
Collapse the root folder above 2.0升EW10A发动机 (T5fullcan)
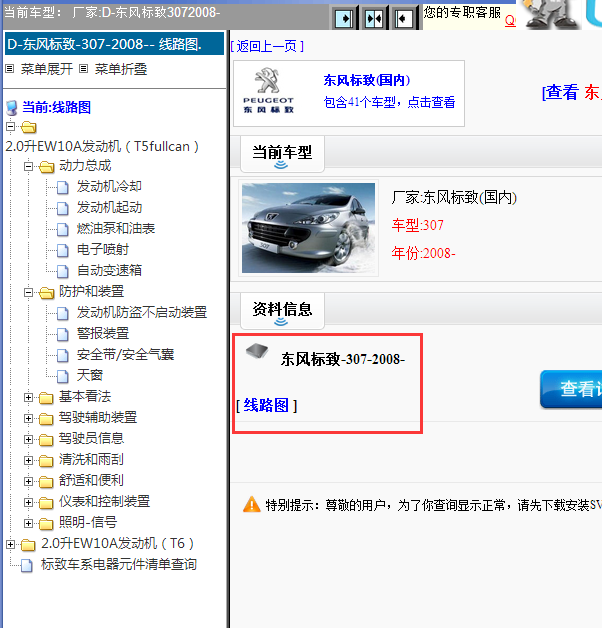(10, 127)
